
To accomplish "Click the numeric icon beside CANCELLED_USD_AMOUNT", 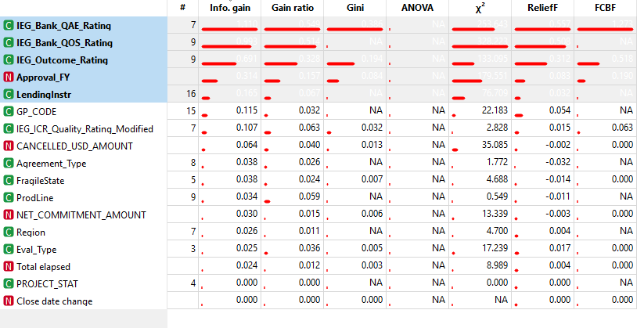I will 8,146.
